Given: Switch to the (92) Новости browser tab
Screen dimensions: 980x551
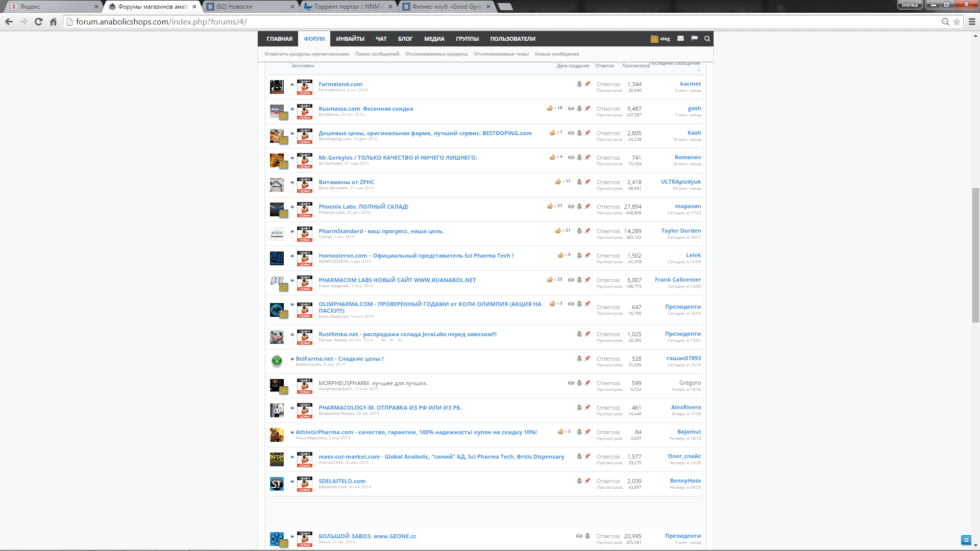Looking at the screenshot, I should tap(250, 7).
